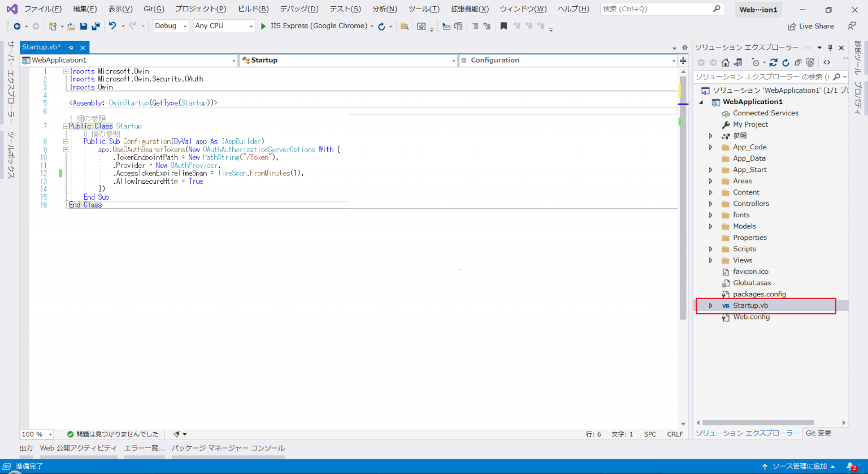Sync Solution Explorer with active document

[x=774, y=62]
